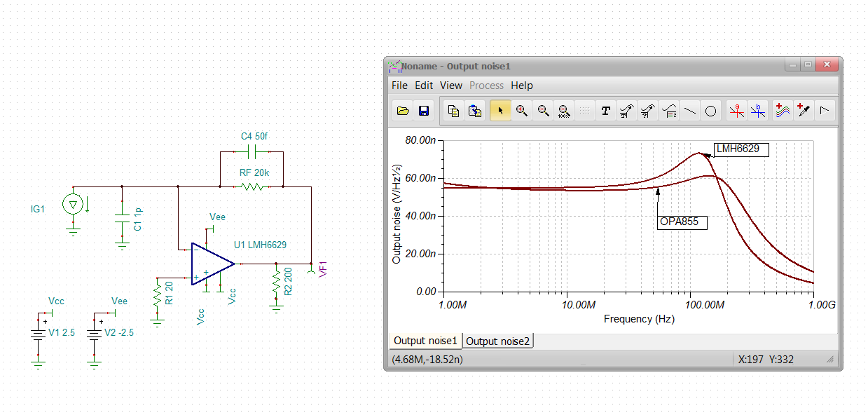868x415 pixels.
Task: Click the 100.00M x-axis value
Action: [x=703, y=306]
